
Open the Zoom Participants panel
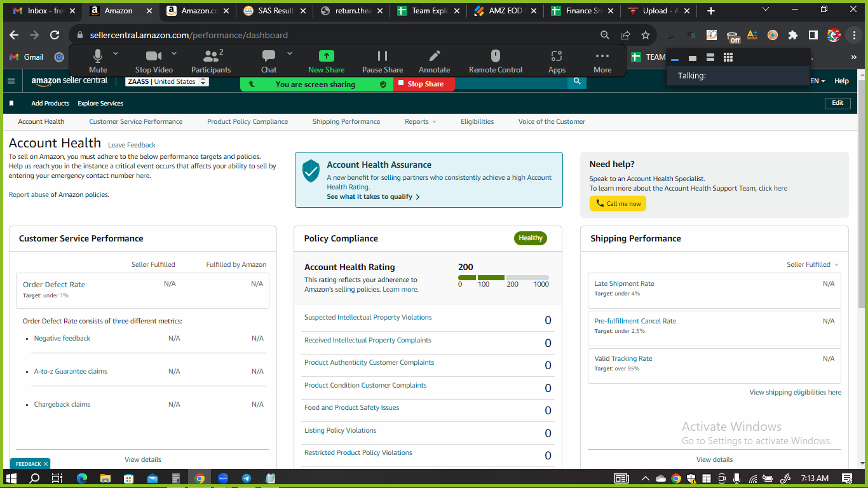[x=211, y=62]
